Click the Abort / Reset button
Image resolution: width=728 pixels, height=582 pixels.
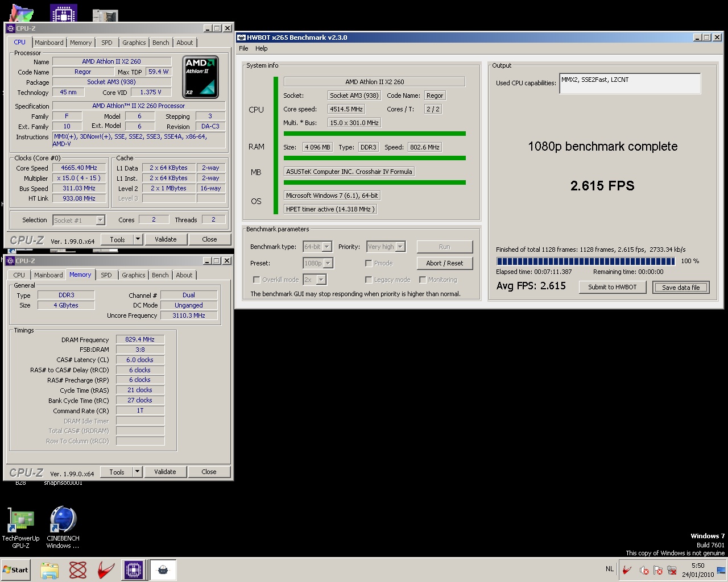[x=445, y=263]
